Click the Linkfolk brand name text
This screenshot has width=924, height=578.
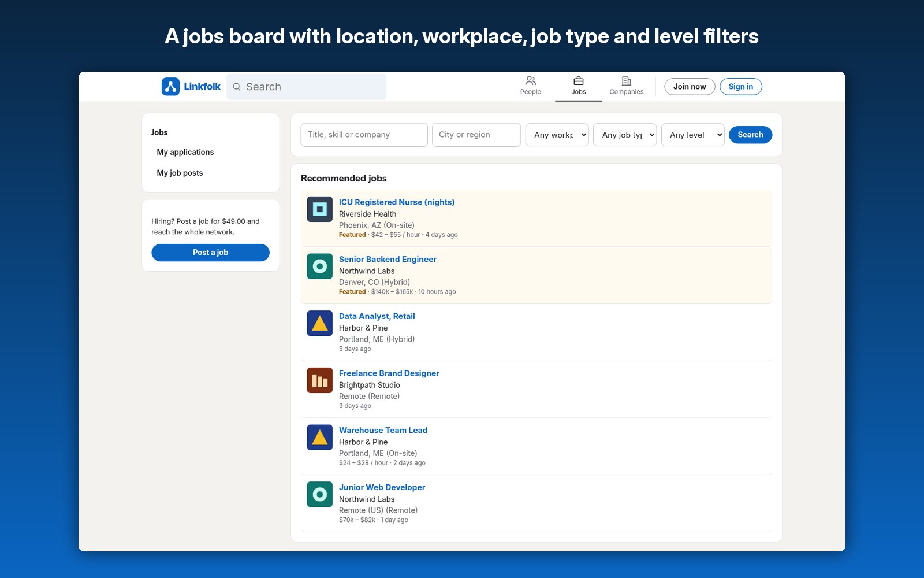[x=202, y=87]
